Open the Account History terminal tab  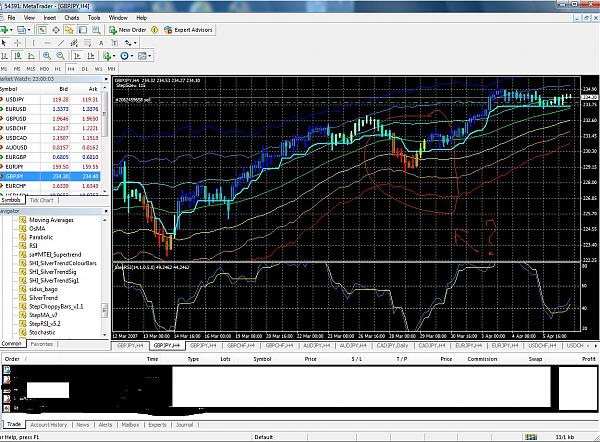49,425
